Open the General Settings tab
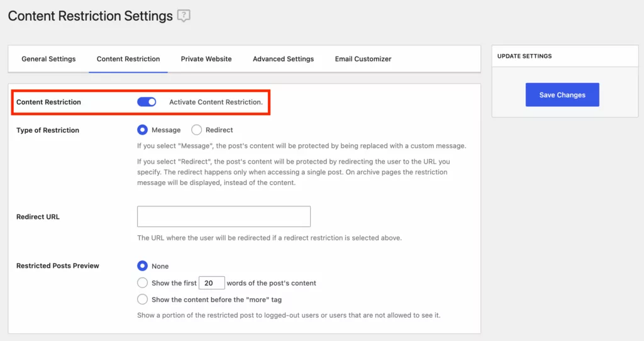 click(x=48, y=59)
